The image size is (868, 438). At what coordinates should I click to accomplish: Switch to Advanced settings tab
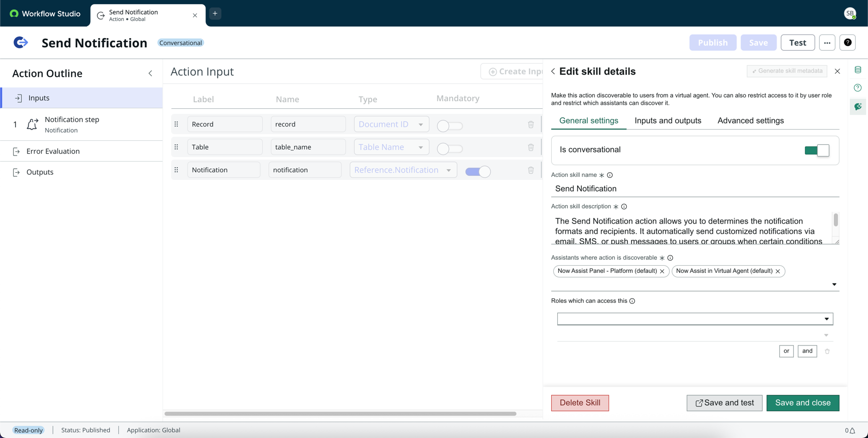click(751, 121)
